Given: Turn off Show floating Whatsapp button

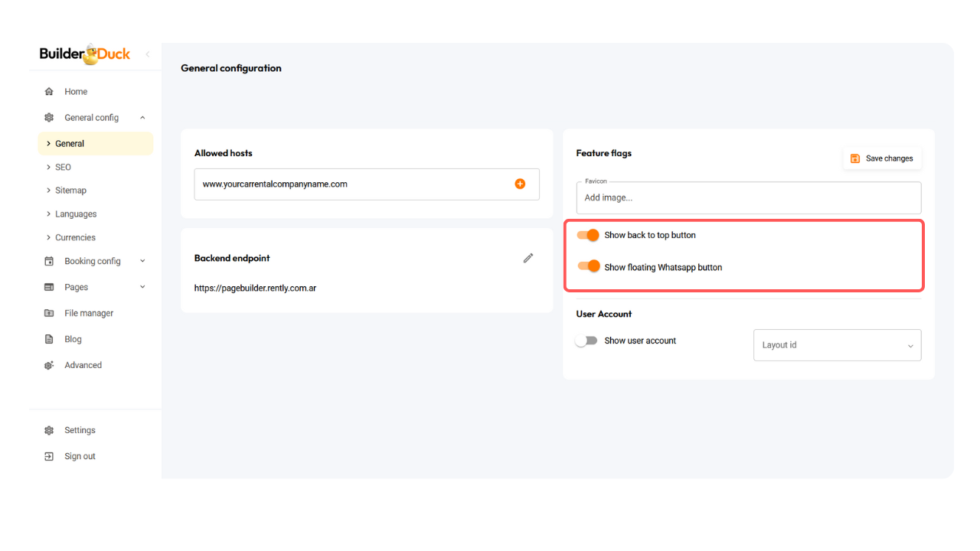Looking at the screenshot, I should tap(588, 267).
